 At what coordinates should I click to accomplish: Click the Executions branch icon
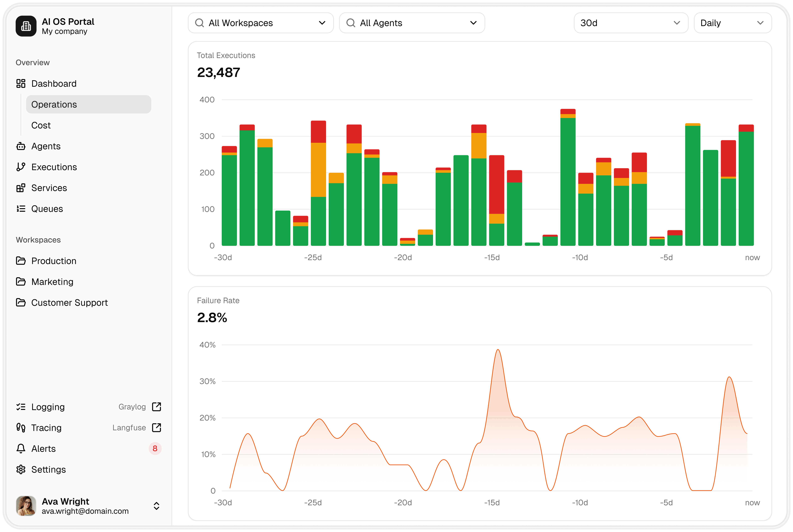pos(21,167)
